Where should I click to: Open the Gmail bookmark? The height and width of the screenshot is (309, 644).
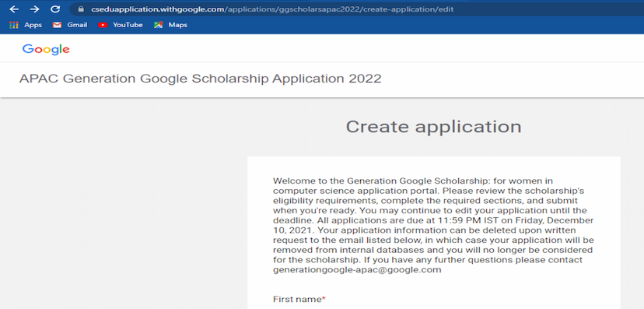(x=70, y=25)
